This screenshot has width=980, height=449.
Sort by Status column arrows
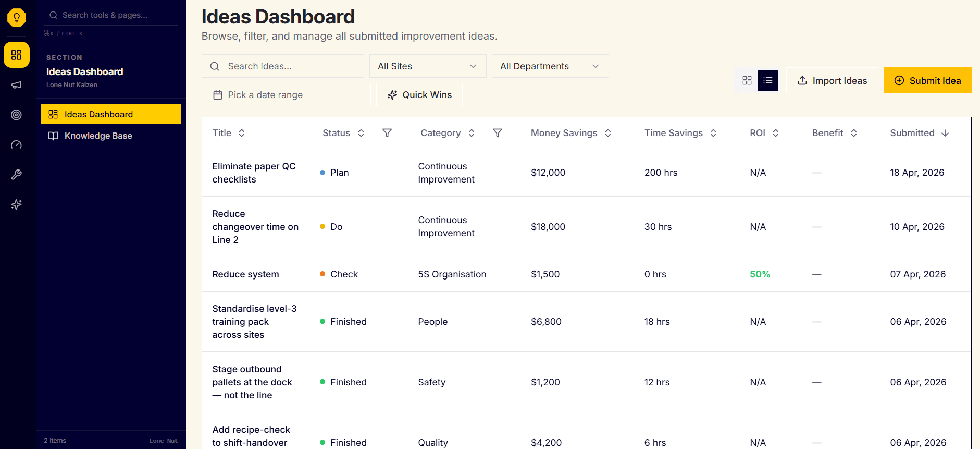coord(361,133)
